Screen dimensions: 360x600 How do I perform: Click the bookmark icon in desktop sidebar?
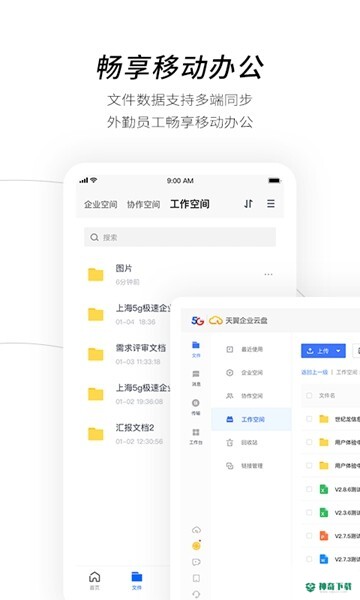coord(196,578)
